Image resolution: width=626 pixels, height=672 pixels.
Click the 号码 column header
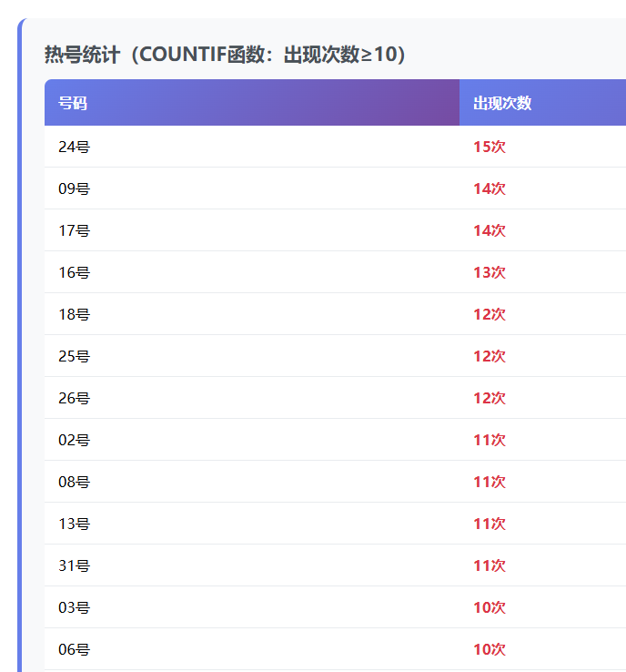coord(73,103)
